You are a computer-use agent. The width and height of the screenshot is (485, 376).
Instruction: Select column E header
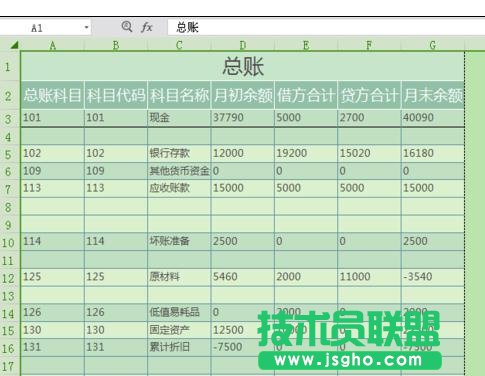tap(306, 45)
